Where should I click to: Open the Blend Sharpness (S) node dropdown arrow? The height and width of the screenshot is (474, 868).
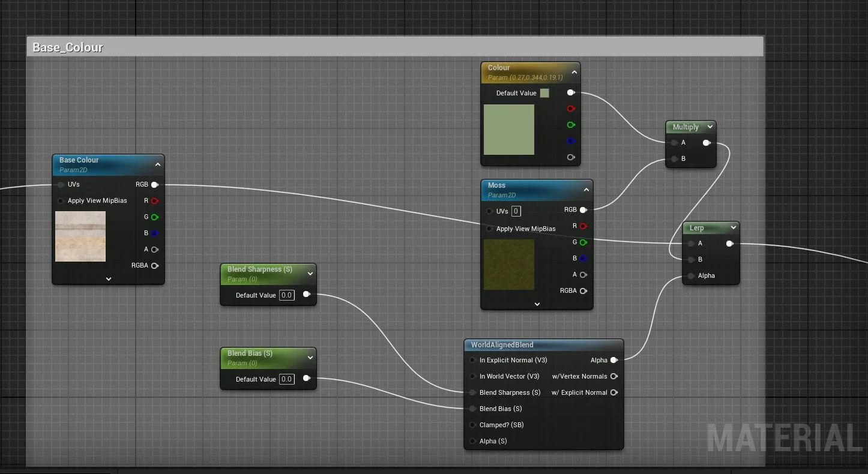pyautogui.click(x=310, y=274)
